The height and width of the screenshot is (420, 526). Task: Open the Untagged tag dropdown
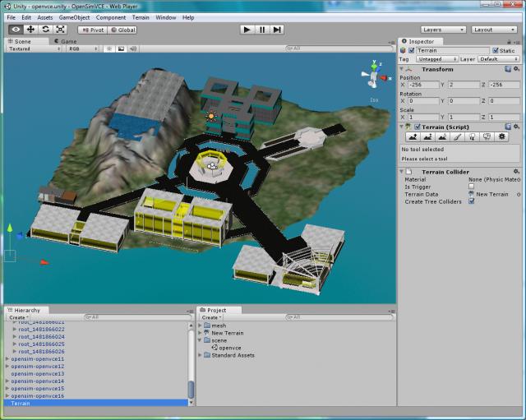(437, 59)
